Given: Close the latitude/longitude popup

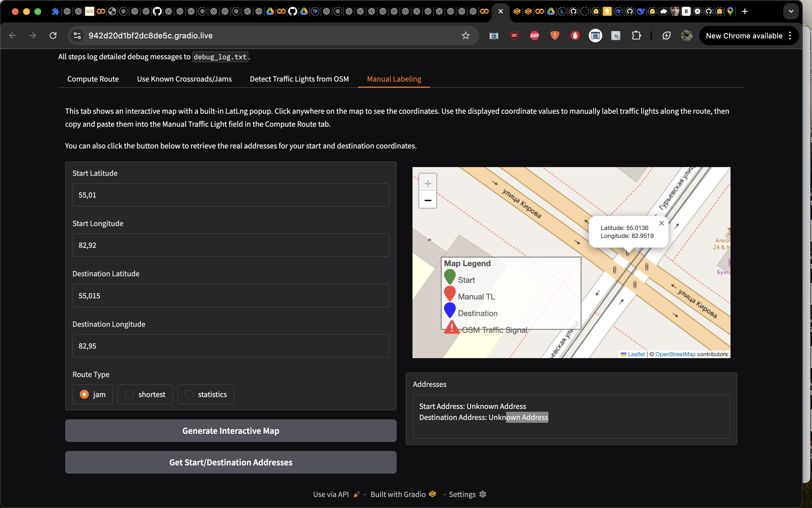Looking at the screenshot, I should [x=661, y=223].
